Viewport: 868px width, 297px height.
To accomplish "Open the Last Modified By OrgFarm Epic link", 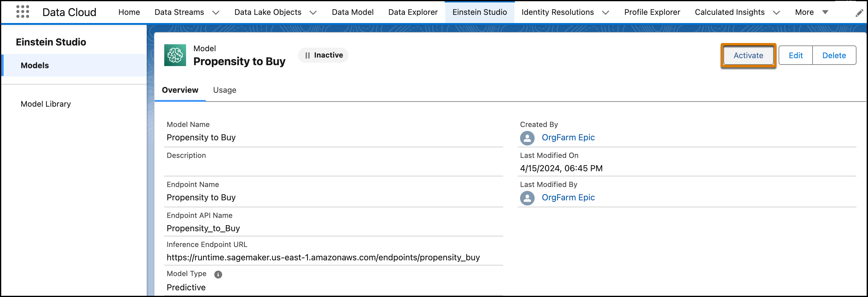I will tap(568, 198).
